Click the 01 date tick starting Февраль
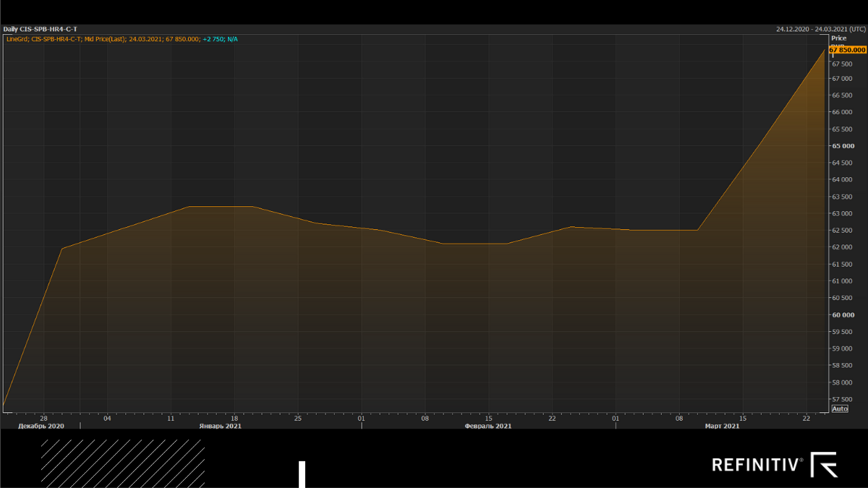Image resolution: width=868 pixels, height=488 pixels. 362,418
